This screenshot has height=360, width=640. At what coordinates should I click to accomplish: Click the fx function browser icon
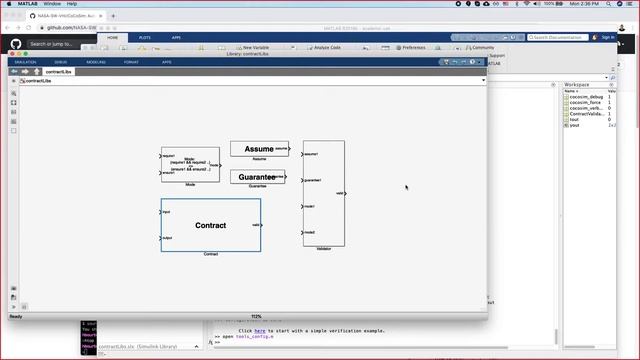pos(211,342)
